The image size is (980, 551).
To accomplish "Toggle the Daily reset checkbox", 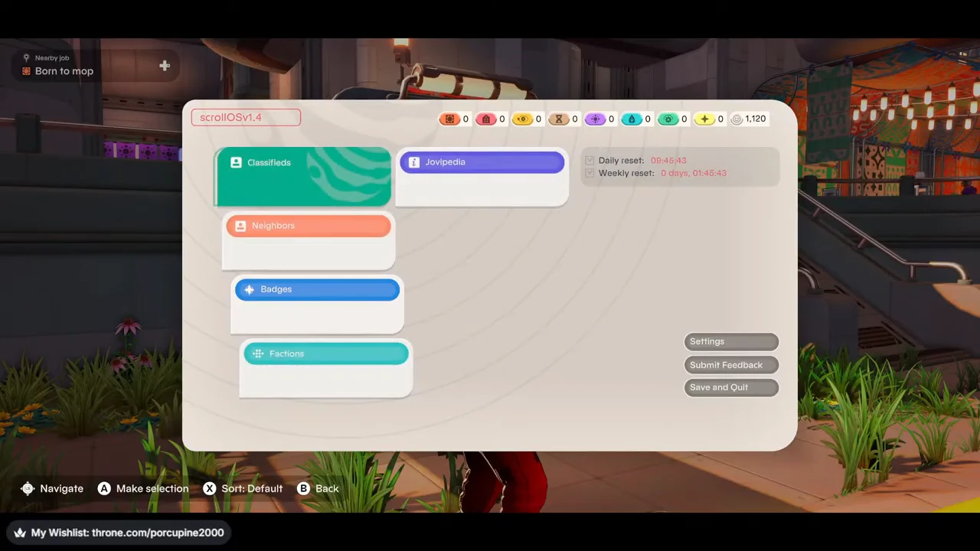I will [x=590, y=161].
